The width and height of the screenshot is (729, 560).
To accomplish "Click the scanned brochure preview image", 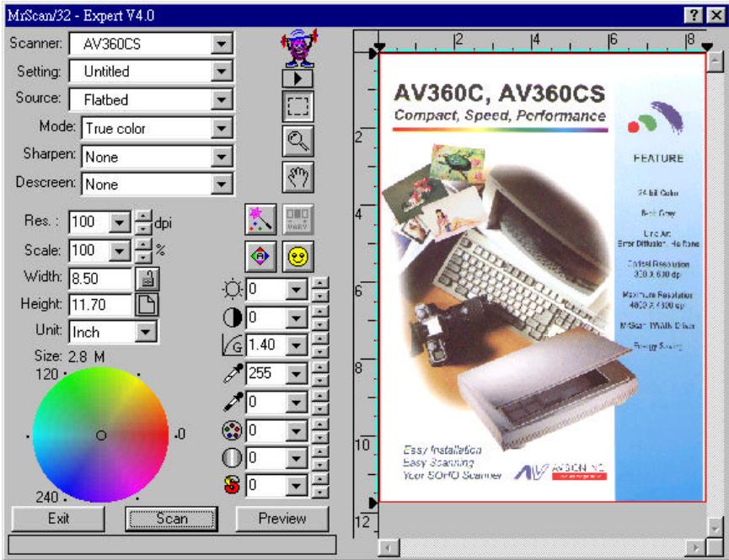I will click(543, 277).
